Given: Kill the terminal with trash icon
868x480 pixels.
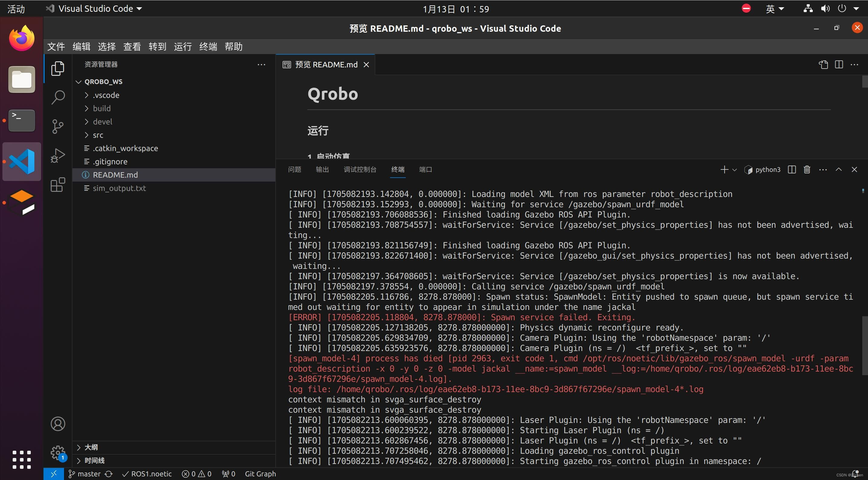Looking at the screenshot, I should [807, 169].
